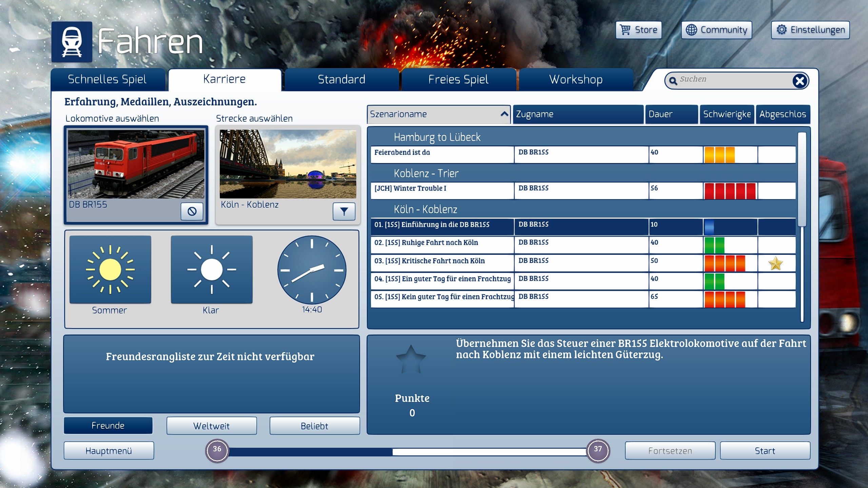Return to Hauptmenü

click(x=108, y=451)
